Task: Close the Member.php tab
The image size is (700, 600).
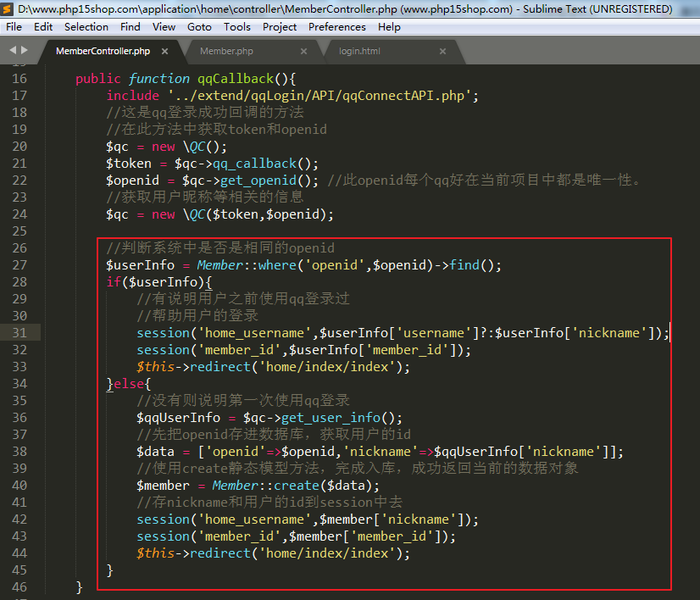Action: 303,51
